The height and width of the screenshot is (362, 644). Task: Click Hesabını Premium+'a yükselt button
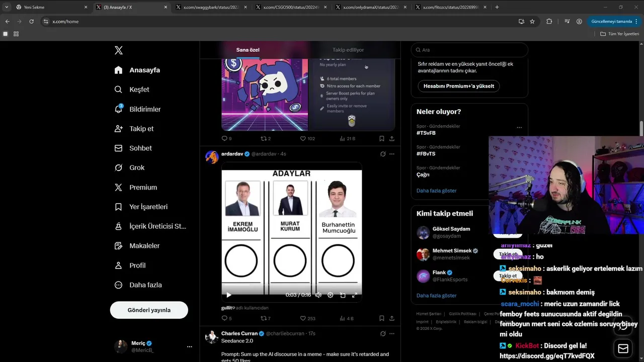click(x=459, y=86)
